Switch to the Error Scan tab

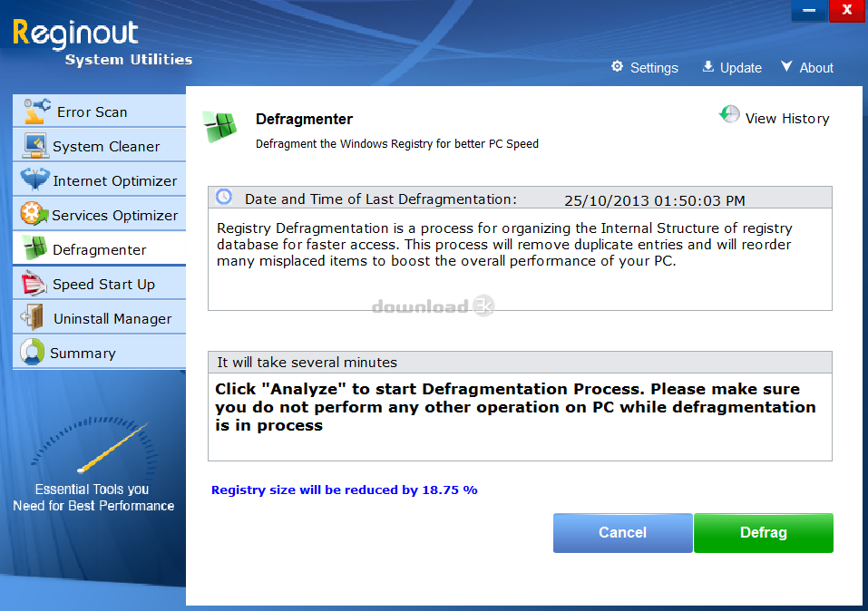pos(92,112)
